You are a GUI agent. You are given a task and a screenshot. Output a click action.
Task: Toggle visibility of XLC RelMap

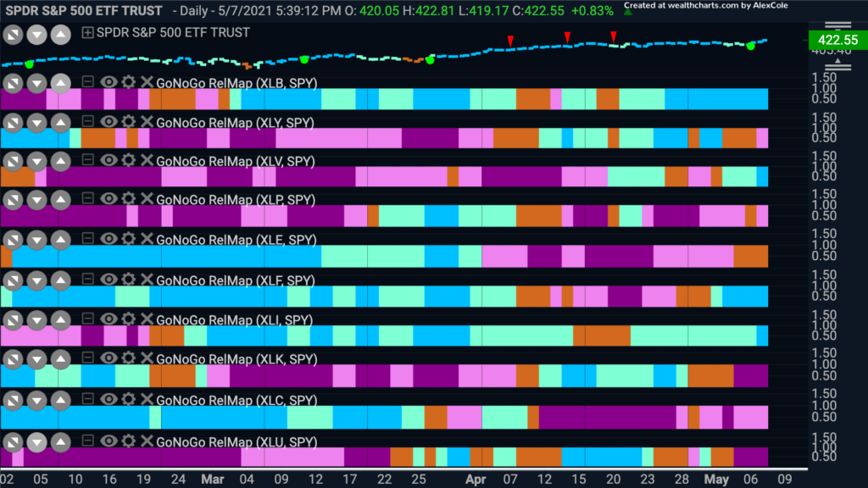pyautogui.click(x=108, y=400)
